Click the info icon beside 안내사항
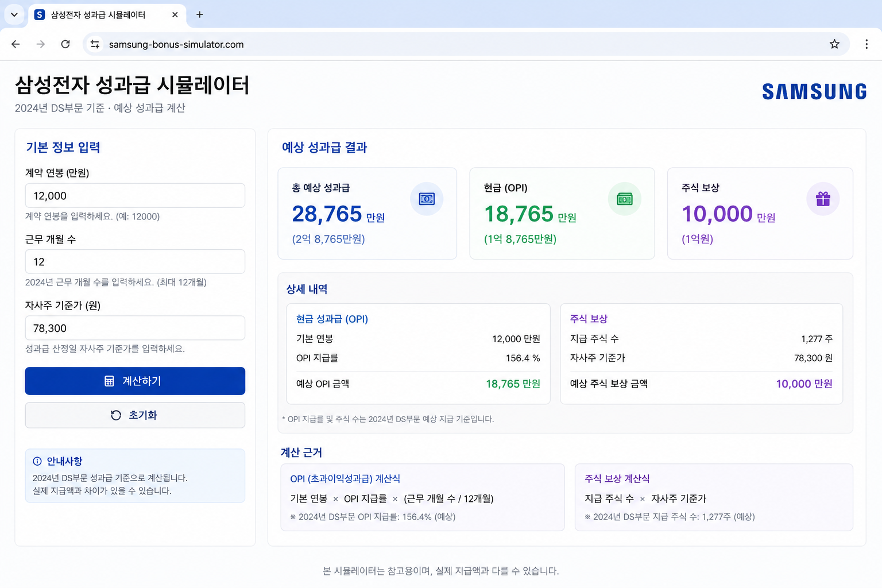The height and width of the screenshot is (588, 882). [37, 461]
